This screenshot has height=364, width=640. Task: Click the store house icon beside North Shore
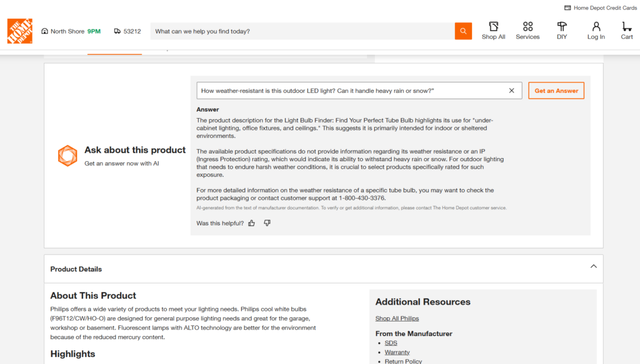coord(44,31)
